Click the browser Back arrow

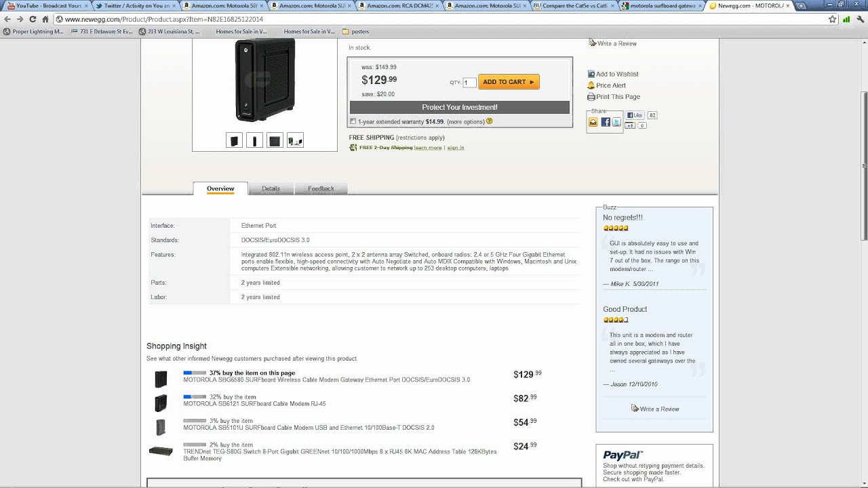[7, 19]
